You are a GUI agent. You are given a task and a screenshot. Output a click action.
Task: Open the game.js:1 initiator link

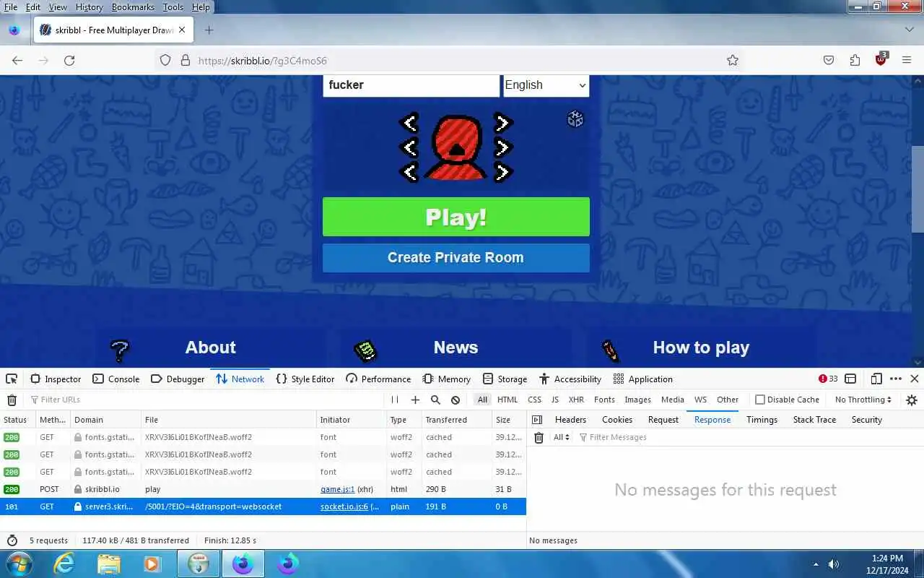[x=337, y=489]
